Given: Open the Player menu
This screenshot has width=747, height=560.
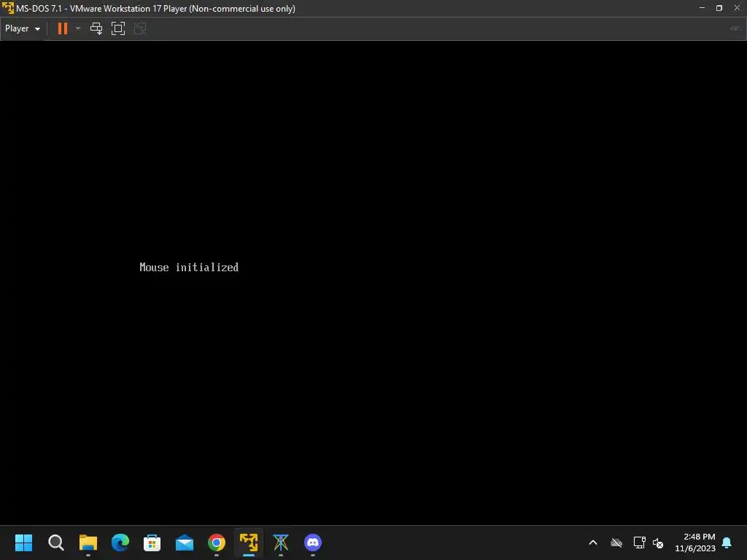Looking at the screenshot, I should [23, 28].
